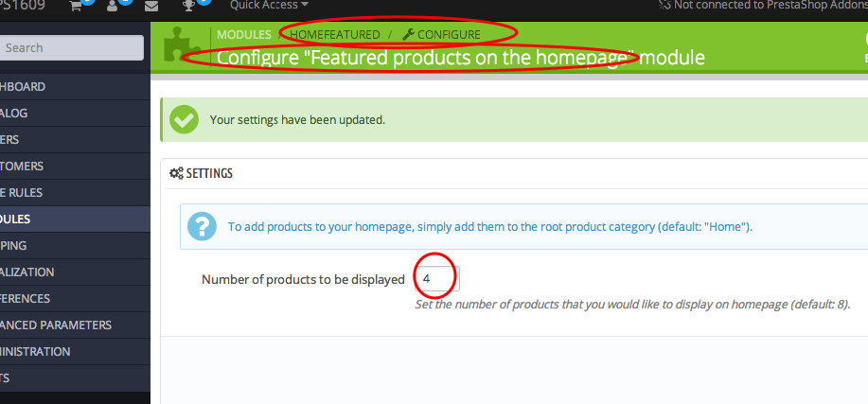Expand the Quick Access dropdown
This screenshot has width=868, height=404.
tap(269, 5)
